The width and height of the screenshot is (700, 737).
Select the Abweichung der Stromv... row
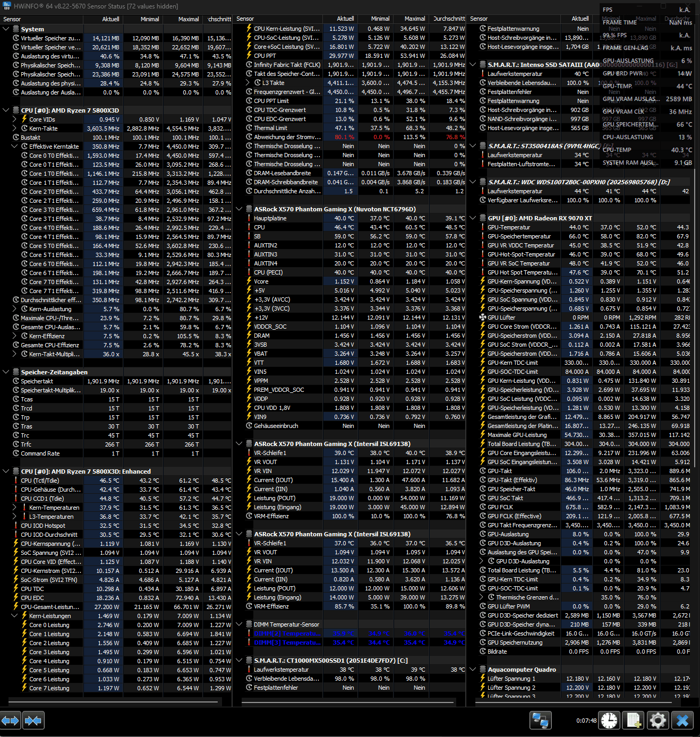(350, 137)
